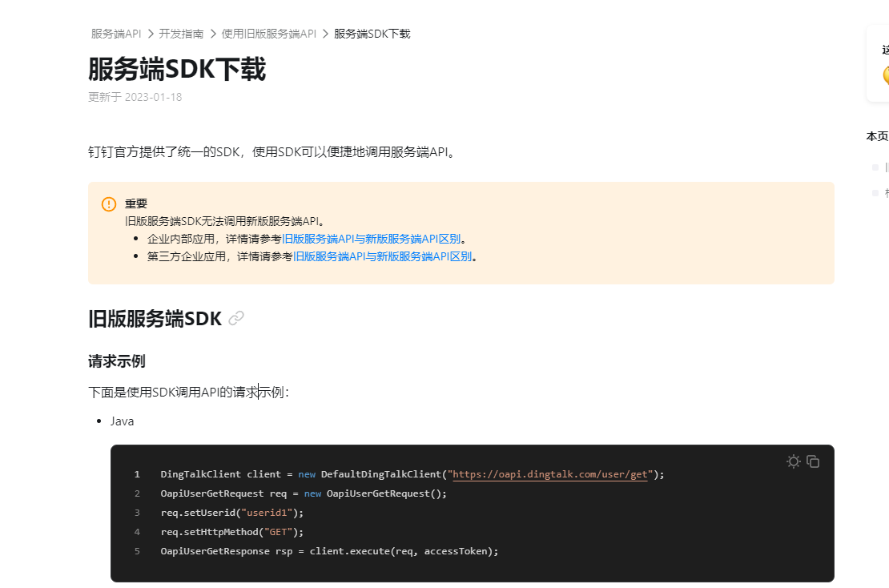This screenshot has width=889, height=588.
Task: Click the Java bullet item
Action: (122, 421)
